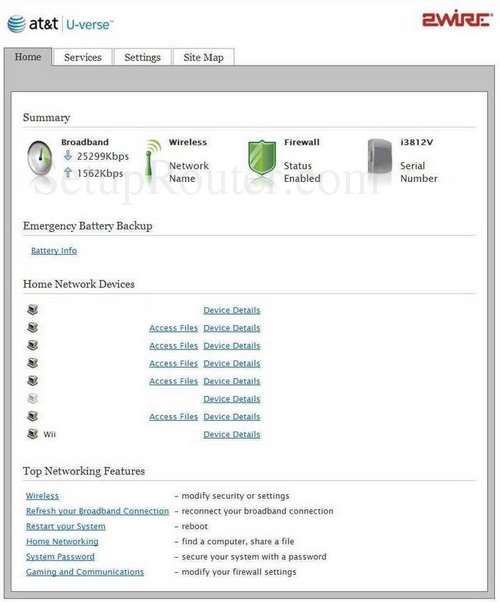Click the Wireless Network Name text
Image resolution: width=500 pixels, height=602 pixels.
coord(189,172)
